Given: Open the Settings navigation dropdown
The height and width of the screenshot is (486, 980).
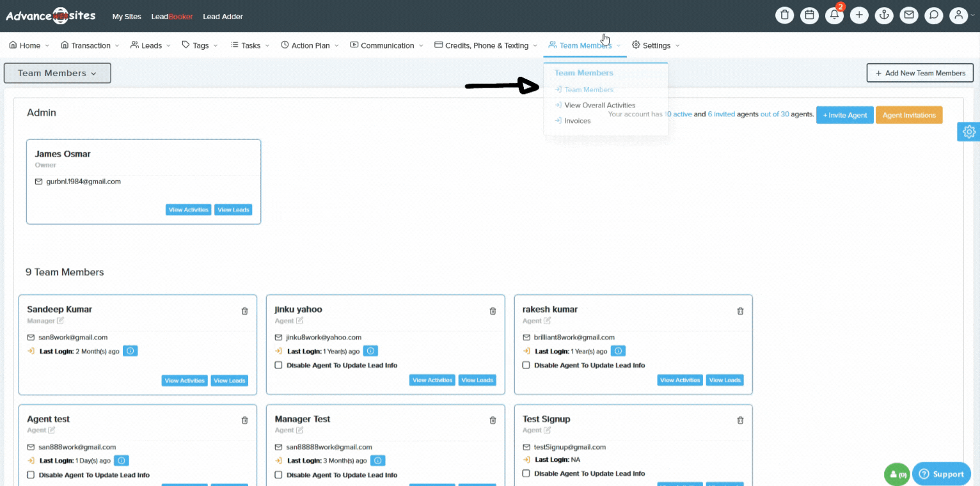Looking at the screenshot, I should click(656, 45).
